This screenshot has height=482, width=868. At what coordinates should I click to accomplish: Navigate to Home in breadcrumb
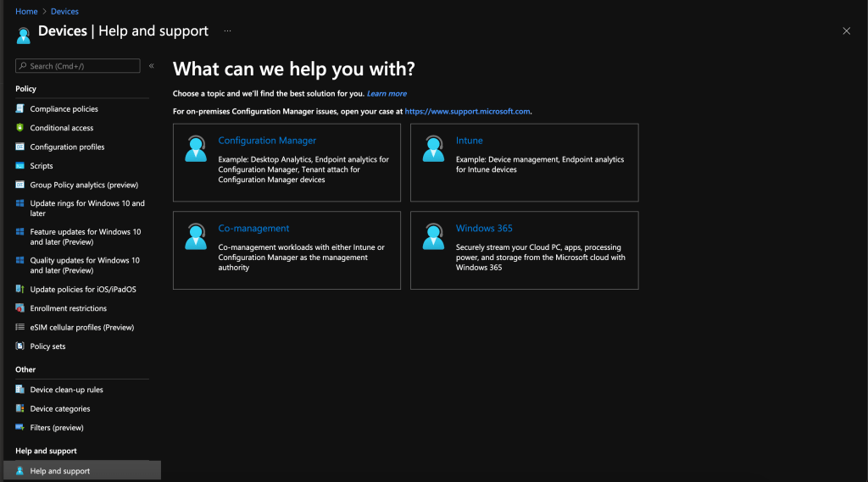pyautogui.click(x=26, y=12)
